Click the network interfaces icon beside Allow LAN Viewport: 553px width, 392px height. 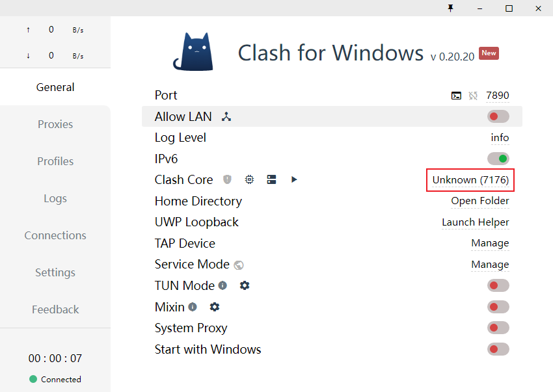tap(226, 117)
